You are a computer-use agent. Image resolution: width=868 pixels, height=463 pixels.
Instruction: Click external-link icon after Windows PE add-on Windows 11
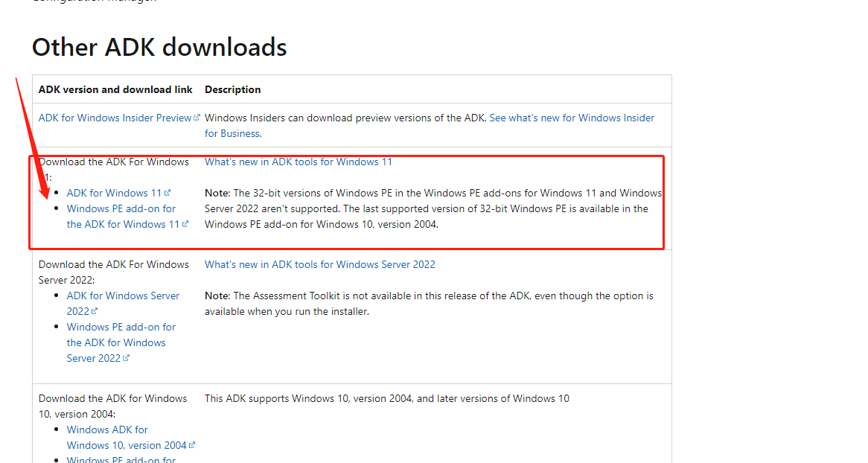(x=185, y=224)
